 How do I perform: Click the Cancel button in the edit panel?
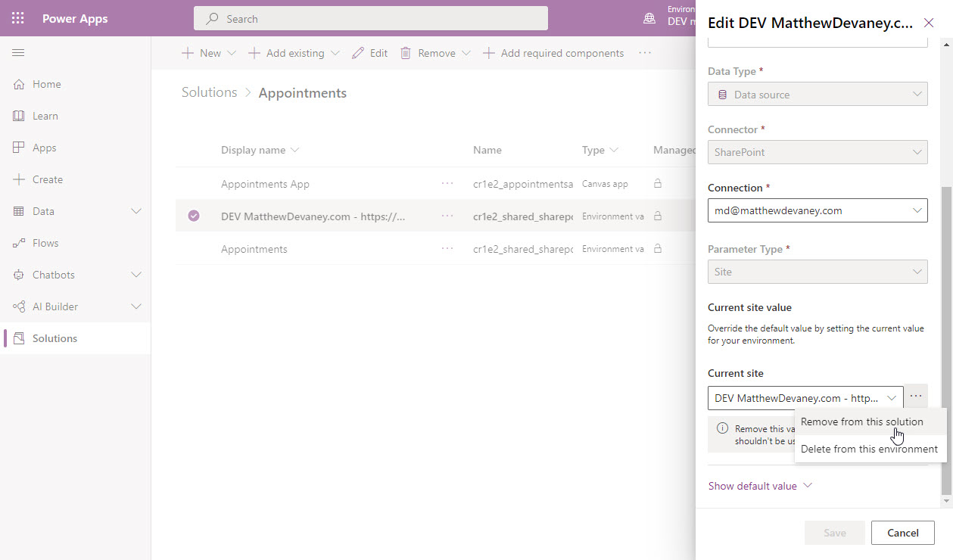click(x=902, y=532)
